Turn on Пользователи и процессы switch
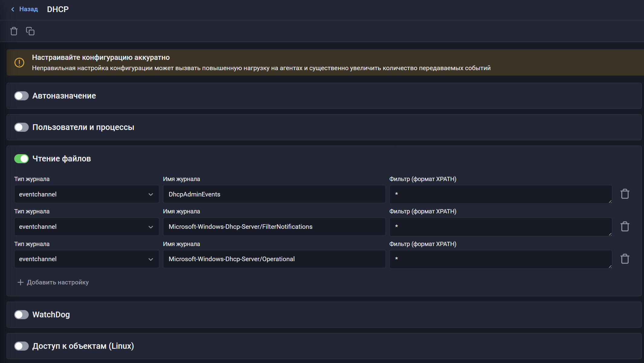The image size is (644, 363). click(x=21, y=127)
